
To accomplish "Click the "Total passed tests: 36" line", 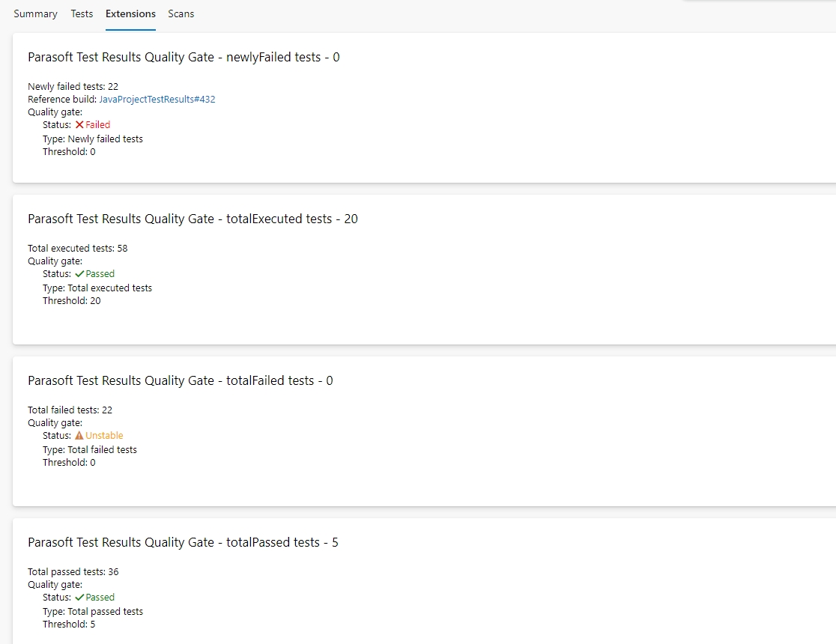I will tap(73, 572).
